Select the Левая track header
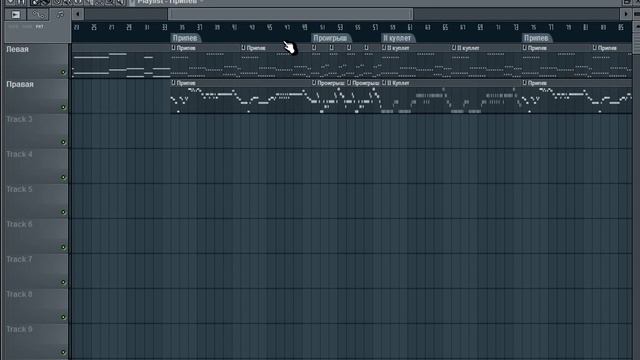640x360 pixels. coord(35,61)
